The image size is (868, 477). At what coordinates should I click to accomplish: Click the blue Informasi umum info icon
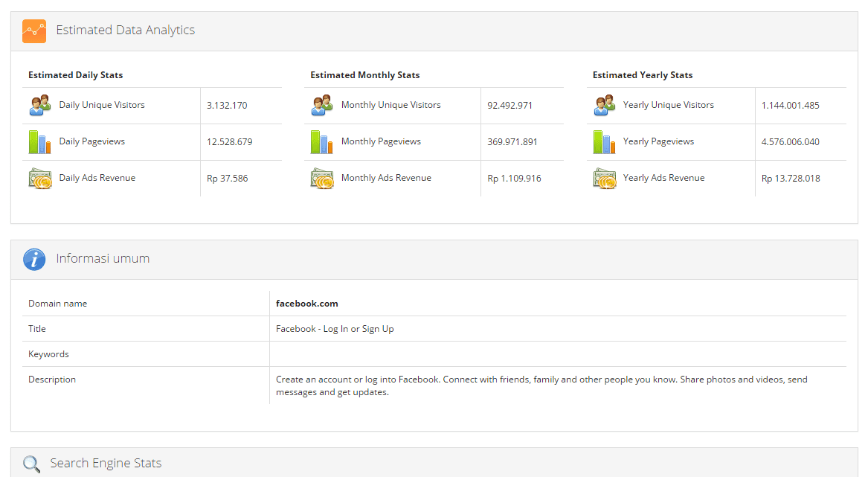34,259
